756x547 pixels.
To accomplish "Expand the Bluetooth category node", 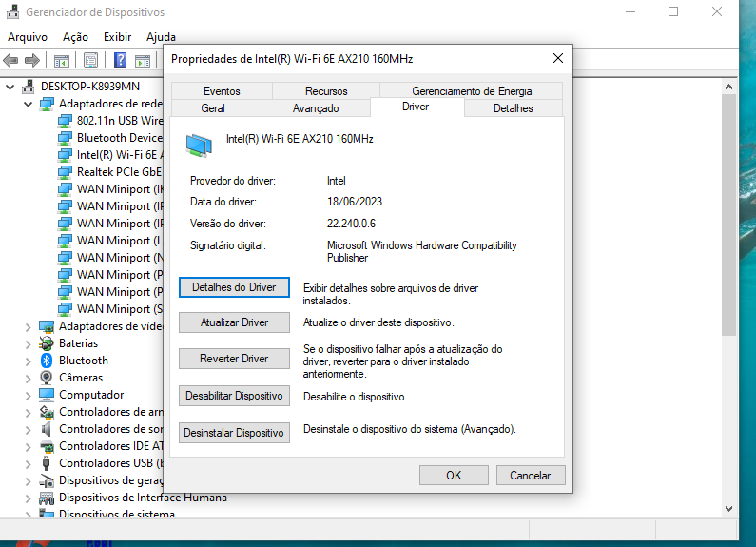I will [x=28, y=361].
